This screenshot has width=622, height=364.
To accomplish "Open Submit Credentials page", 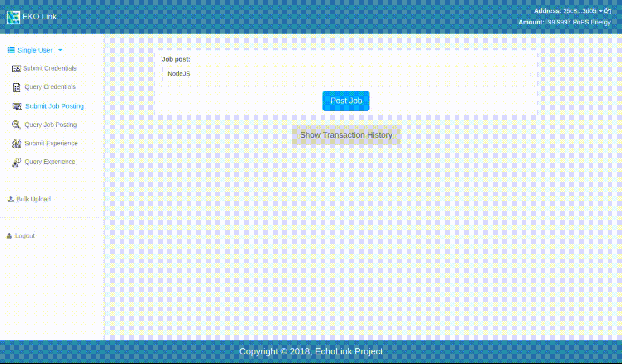I will pos(49,68).
